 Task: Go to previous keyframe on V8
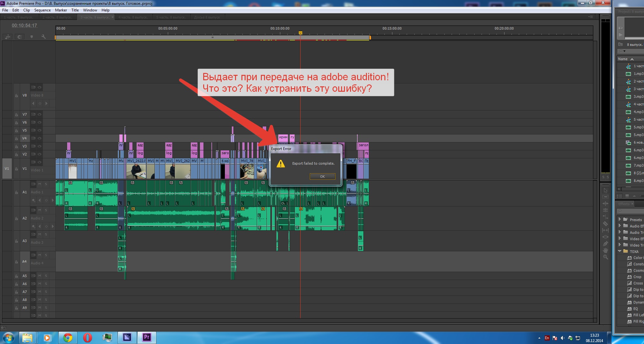pos(33,104)
